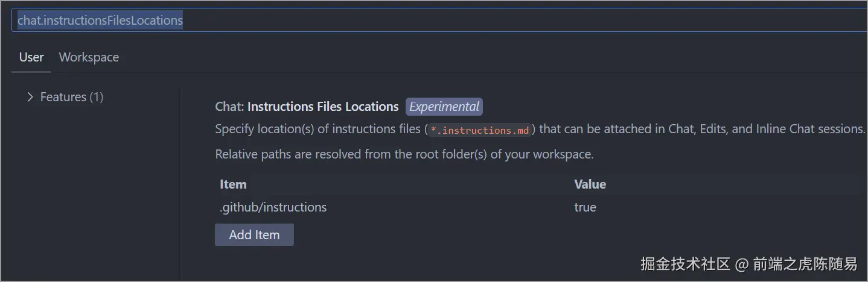Viewport: 868px width, 282px height.
Task: Click the 'Relative paths are resolved' description line
Action: [404, 154]
